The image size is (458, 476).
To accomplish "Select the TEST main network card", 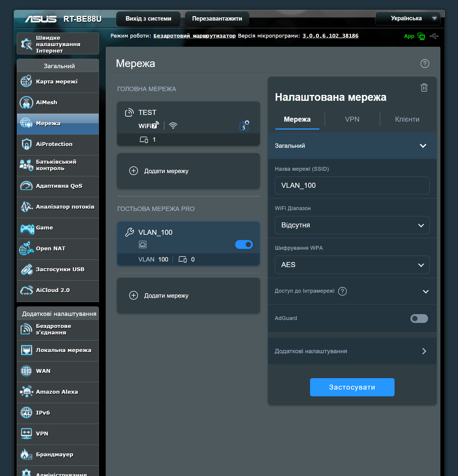I will pos(188,124).
